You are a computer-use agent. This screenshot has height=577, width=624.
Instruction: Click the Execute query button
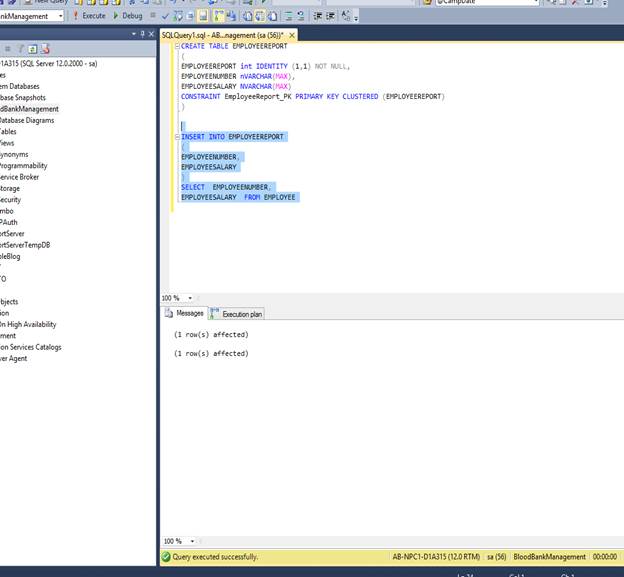click(90, 16)
